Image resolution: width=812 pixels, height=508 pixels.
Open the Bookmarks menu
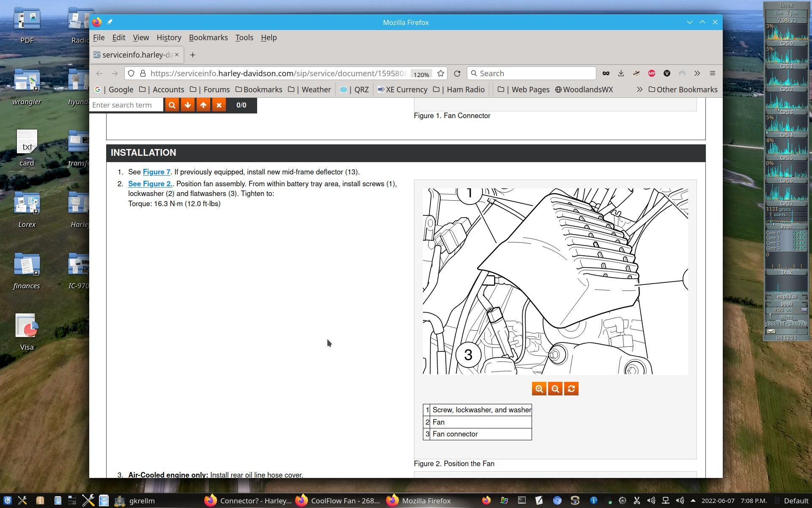point(208,37)
